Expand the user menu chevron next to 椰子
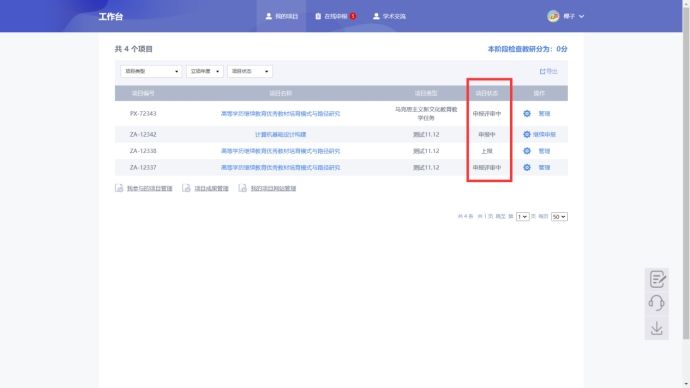The width and height of the screenshot is (690, 388). click(x=581, y=16)
